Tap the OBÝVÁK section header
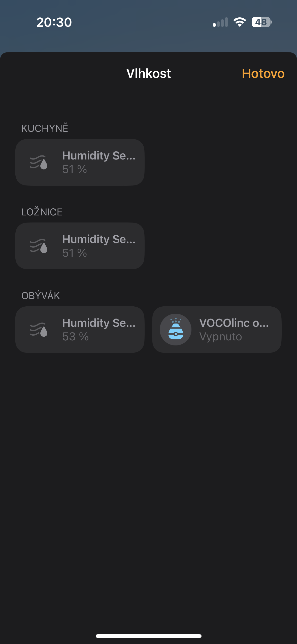Screen dimensions: 297x644 click(x=41, y=296)
